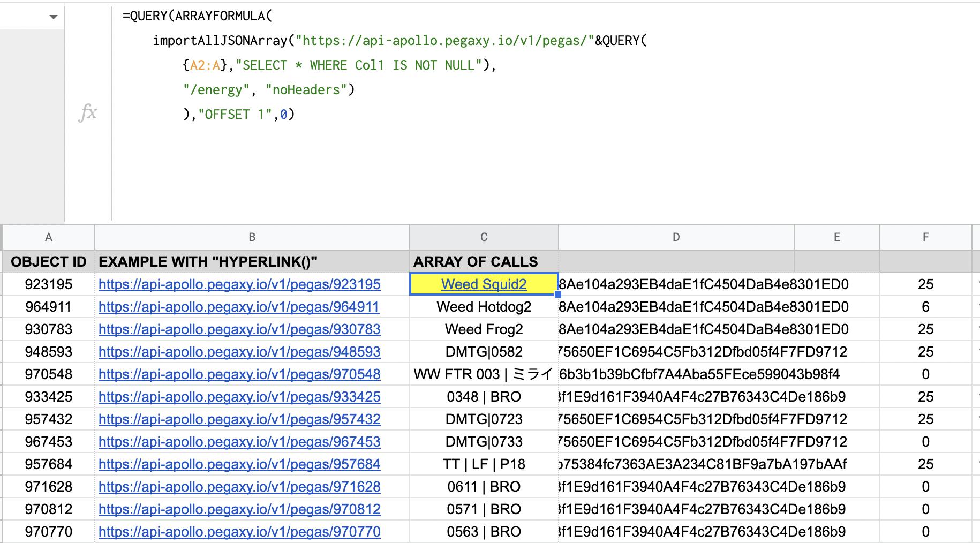Select the Weed Frog2 cell
This screenshot has height=543, width=980.
pyautogui.click(x=484, y=329)
